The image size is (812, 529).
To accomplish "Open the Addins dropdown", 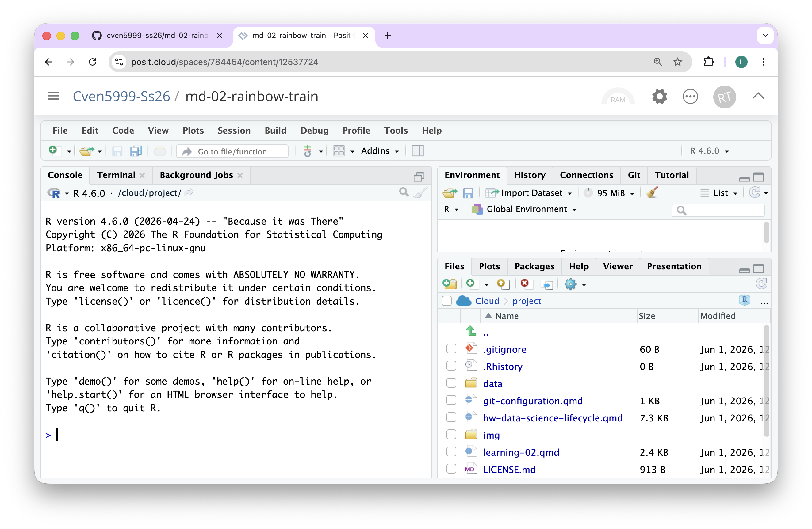I will click(380, 151).
